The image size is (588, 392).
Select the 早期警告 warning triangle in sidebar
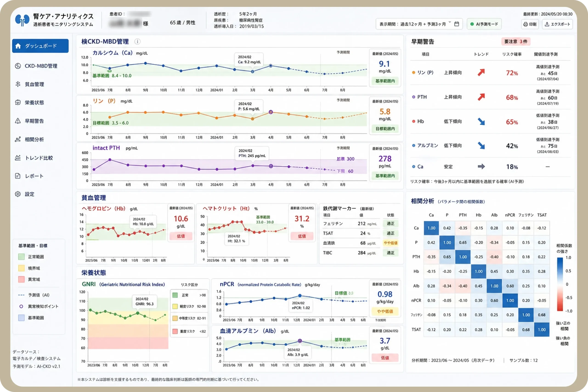(18, 121)
